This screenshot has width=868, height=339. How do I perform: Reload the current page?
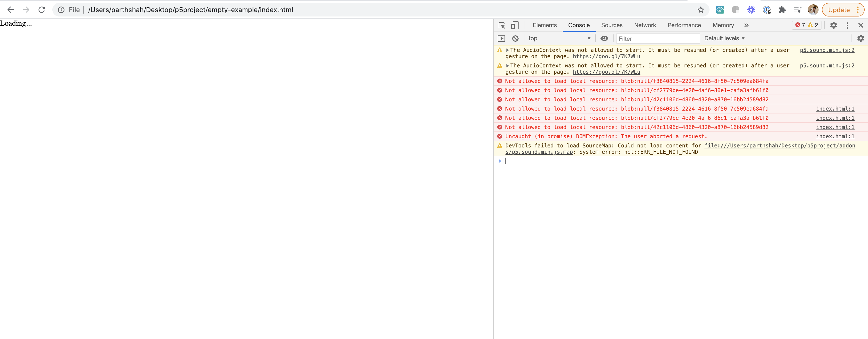[42, 10]
